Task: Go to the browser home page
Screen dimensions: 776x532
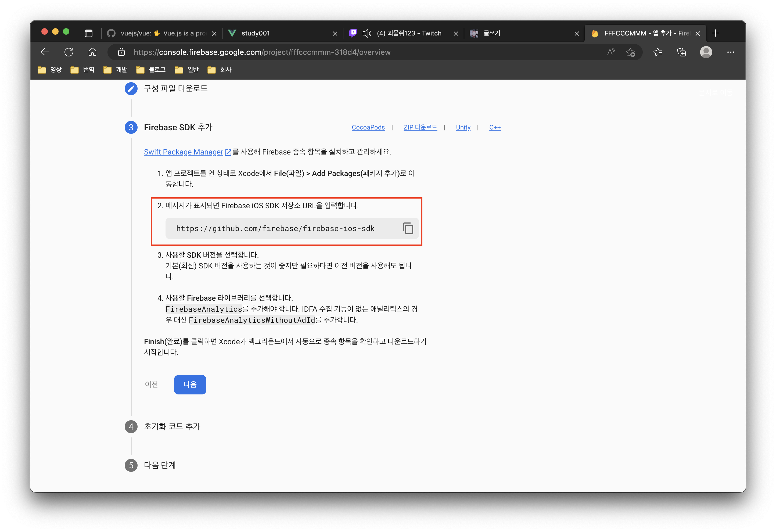Action: coord(92,52)
